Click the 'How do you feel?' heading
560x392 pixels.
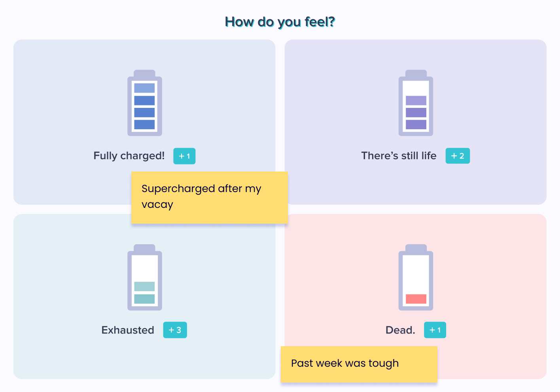[280, 22]
